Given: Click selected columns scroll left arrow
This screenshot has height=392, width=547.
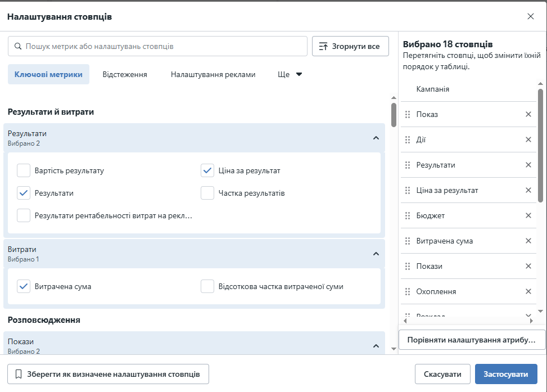Looking at the screenshot, I should (405, 321).
